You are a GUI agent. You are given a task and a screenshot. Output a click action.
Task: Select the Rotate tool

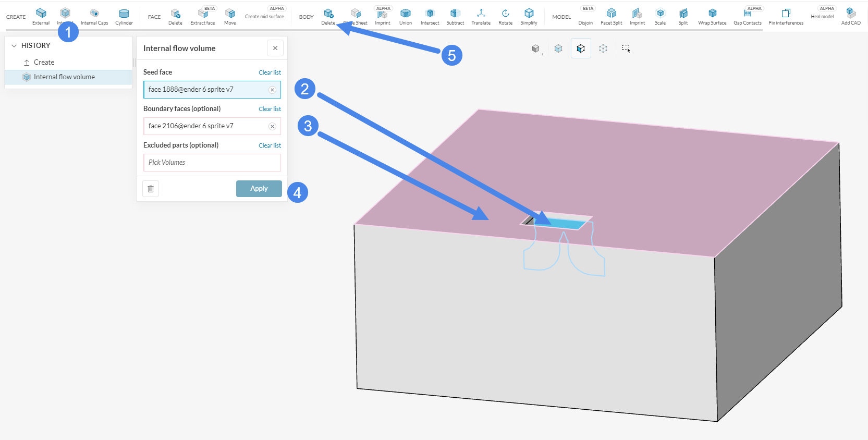pyautogui.click(x=505, y=16)
